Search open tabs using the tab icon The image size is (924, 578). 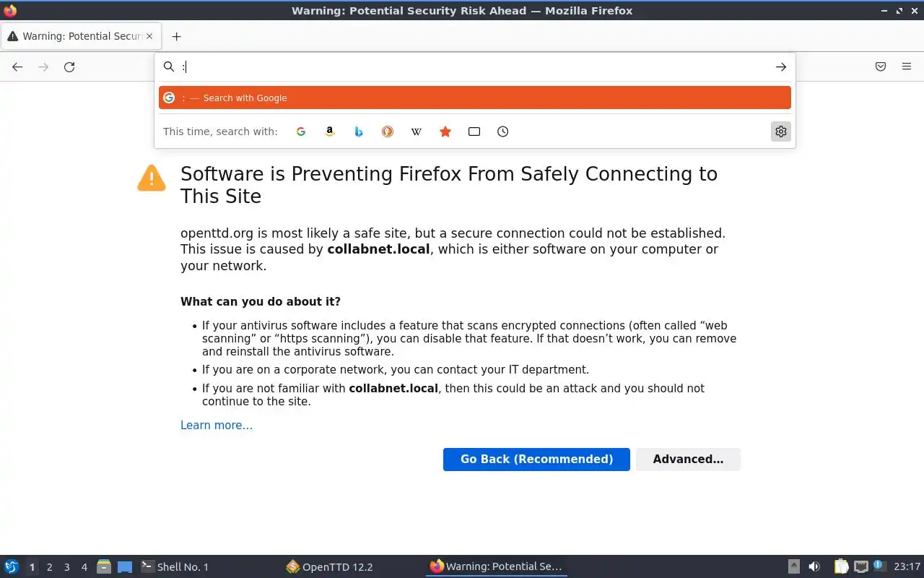[x=474, y=131]
